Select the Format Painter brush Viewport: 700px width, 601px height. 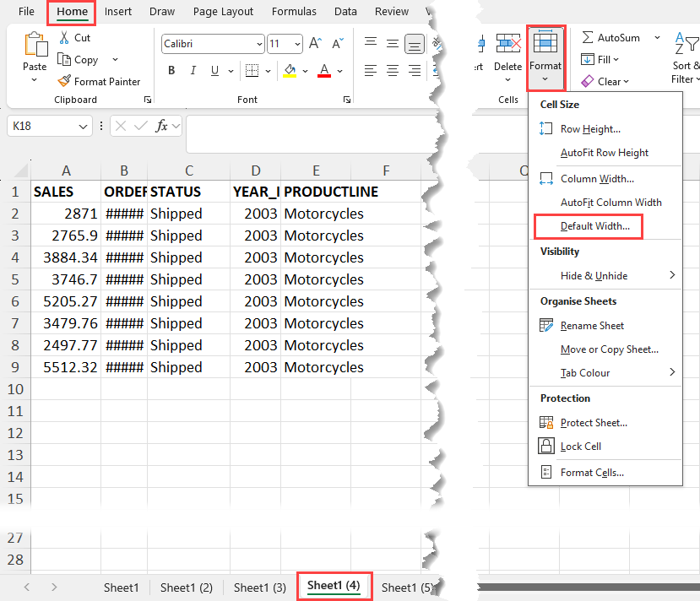(65, 82)
